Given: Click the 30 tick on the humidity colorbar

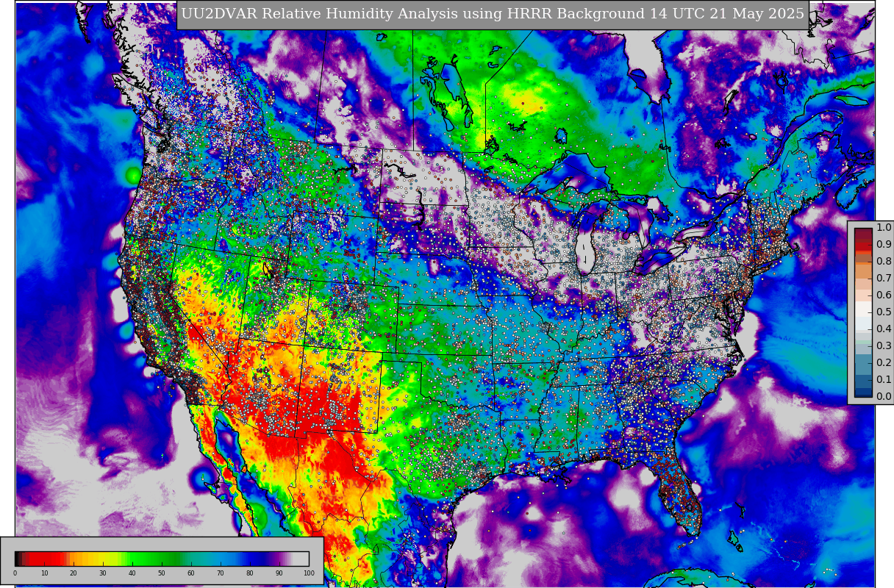Looking at the screenshot, I should 103,573.
